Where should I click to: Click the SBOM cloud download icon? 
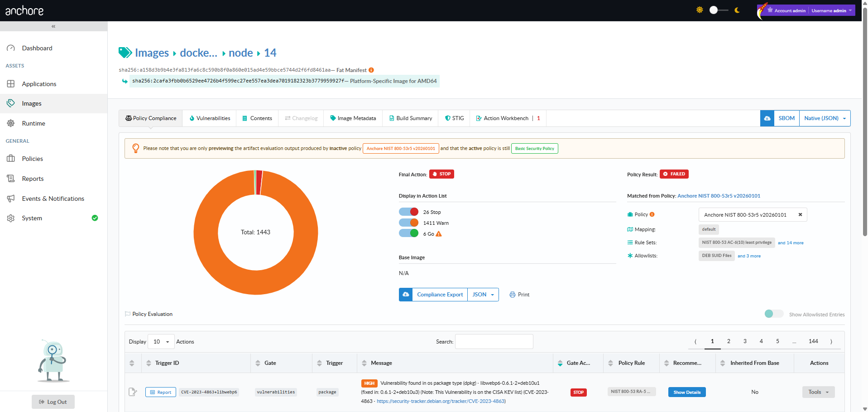coord(767,118)
